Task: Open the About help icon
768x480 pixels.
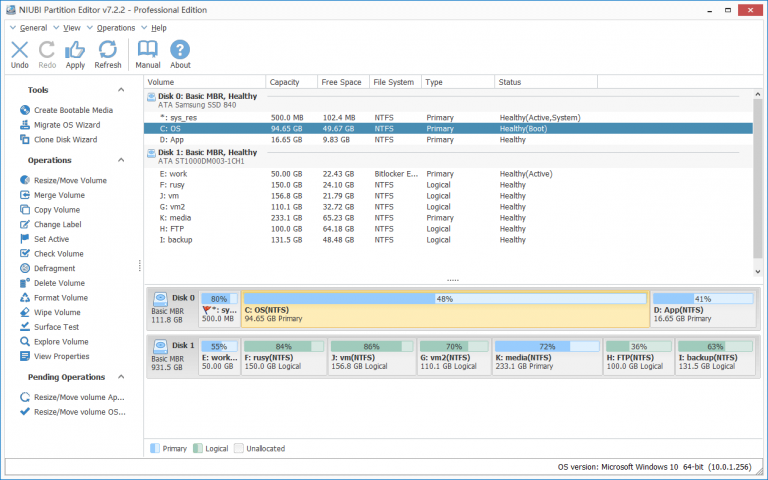Action: [180, 54]
